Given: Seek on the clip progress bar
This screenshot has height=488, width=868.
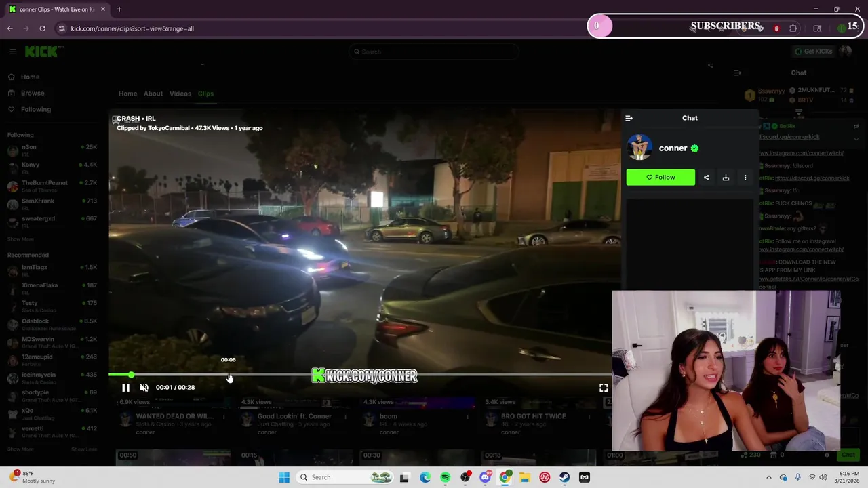Looking at the screenshot, I should [359, 374].
